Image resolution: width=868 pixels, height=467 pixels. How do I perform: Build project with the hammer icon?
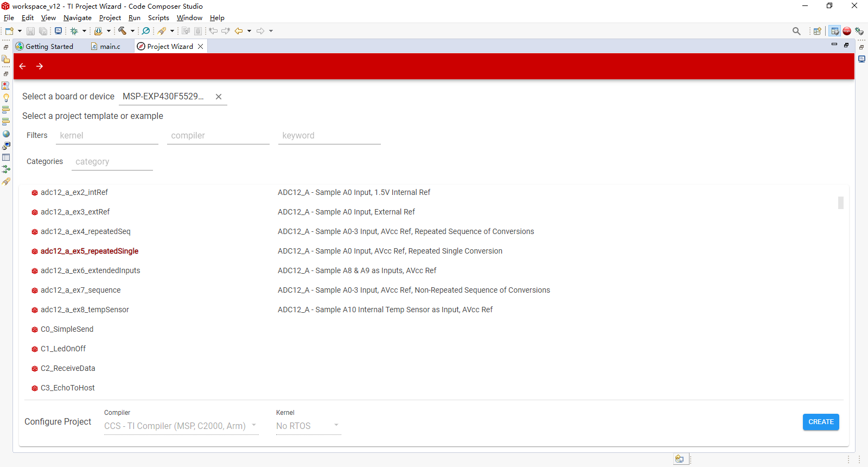tap(122, 31)
